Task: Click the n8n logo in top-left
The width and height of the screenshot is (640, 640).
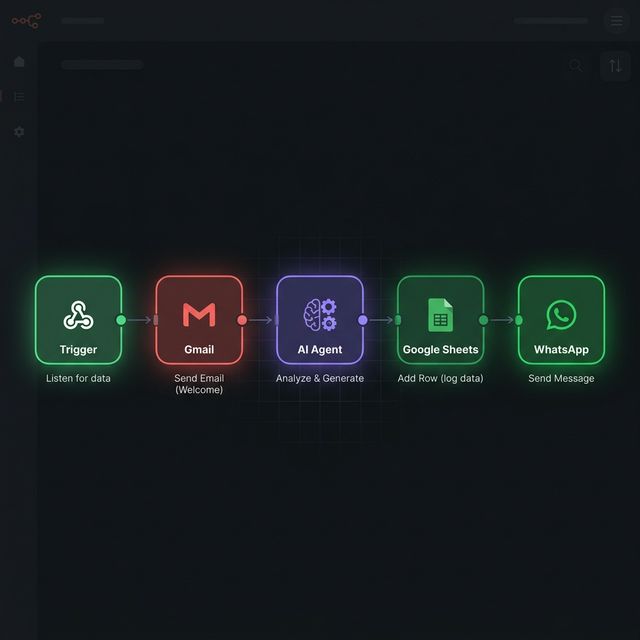Action: click(x=25, y=20)
